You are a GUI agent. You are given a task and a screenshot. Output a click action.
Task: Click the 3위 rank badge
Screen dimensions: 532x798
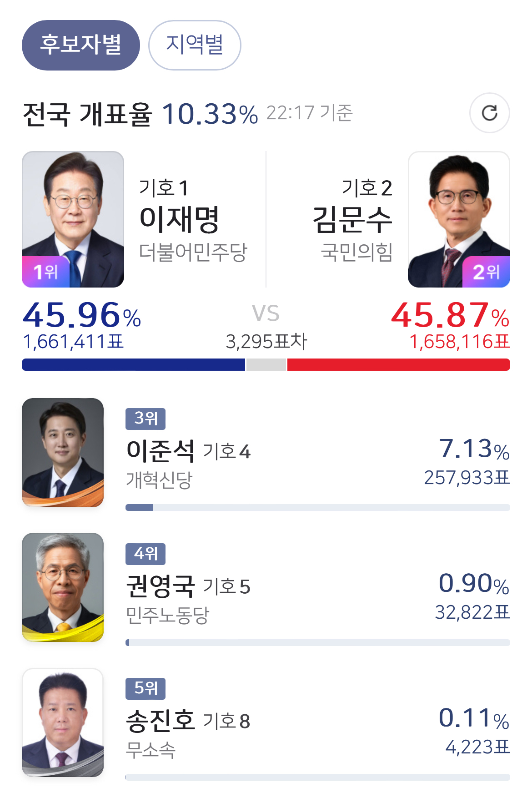145,419
